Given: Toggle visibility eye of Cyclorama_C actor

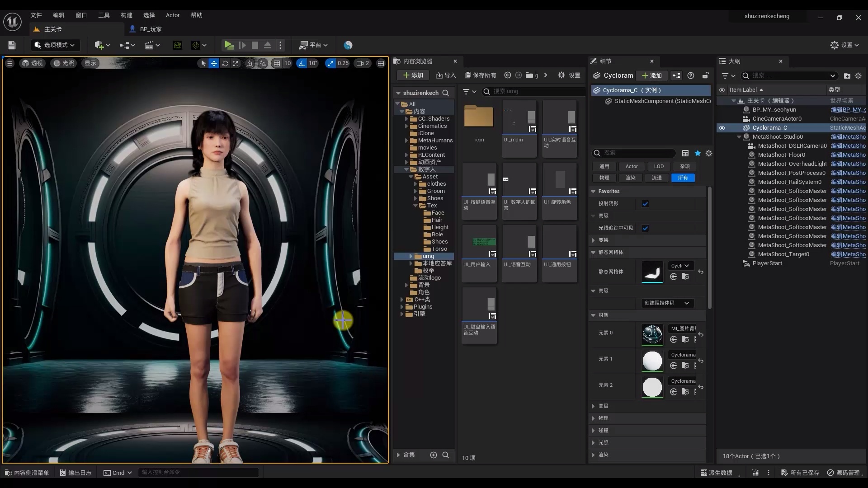Looking at the screenshot, I should pyautogui.click(x=722, y=128).
